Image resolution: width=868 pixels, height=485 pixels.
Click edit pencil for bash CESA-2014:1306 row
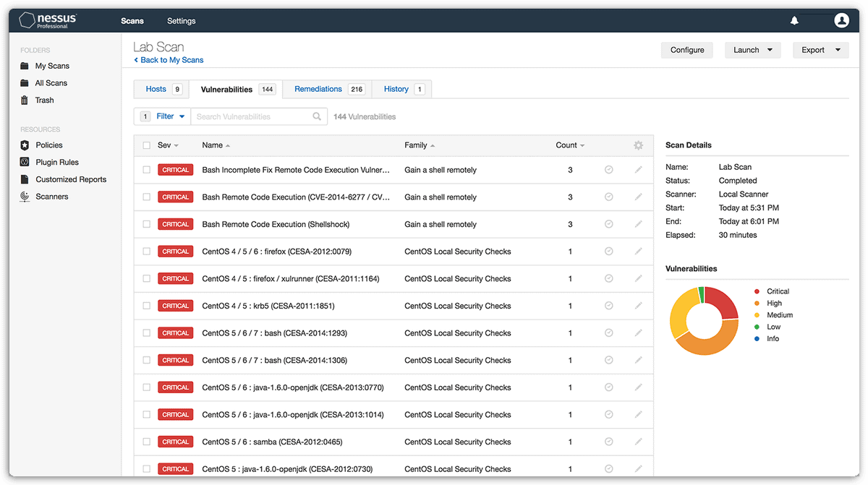[638, 360]
